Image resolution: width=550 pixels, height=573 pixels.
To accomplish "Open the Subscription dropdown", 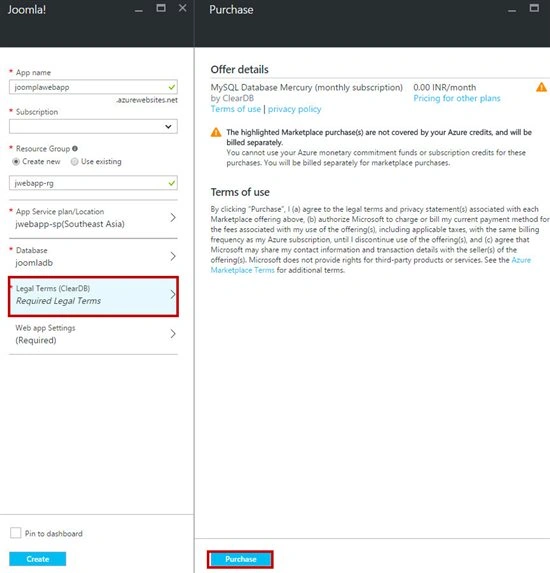I will (x=93, y=126).
